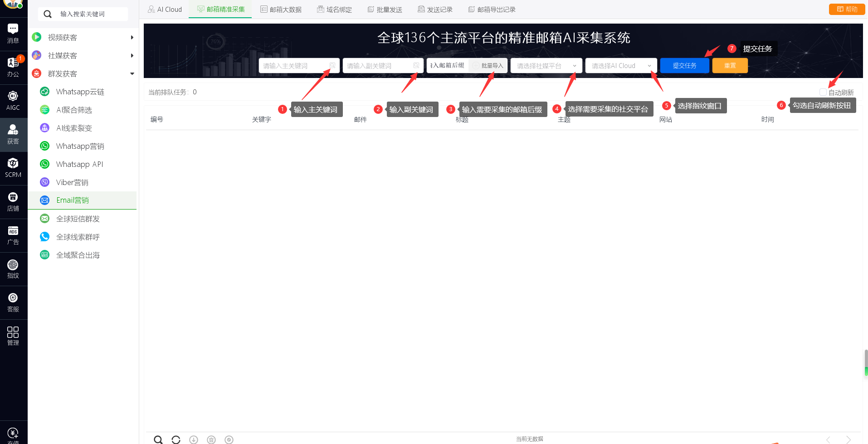Click the 编号 column header
The height and width of the screenshot is (444, 868).
(x=156, y=119)
